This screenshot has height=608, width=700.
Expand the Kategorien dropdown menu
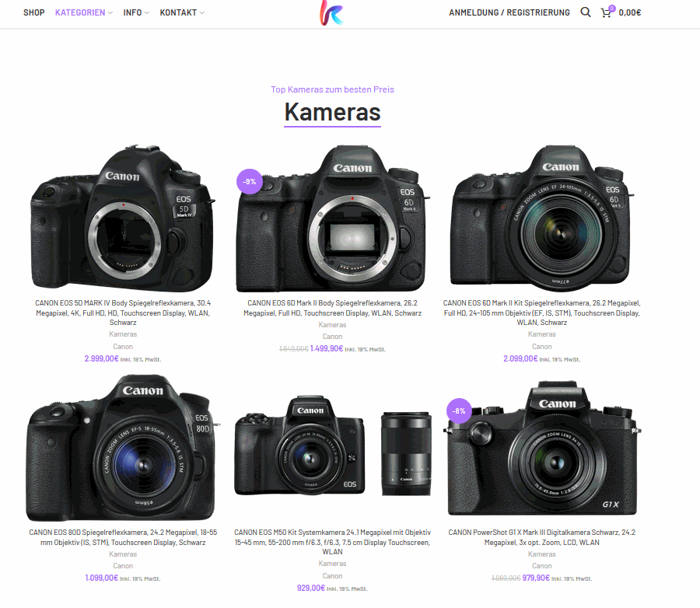83,12
